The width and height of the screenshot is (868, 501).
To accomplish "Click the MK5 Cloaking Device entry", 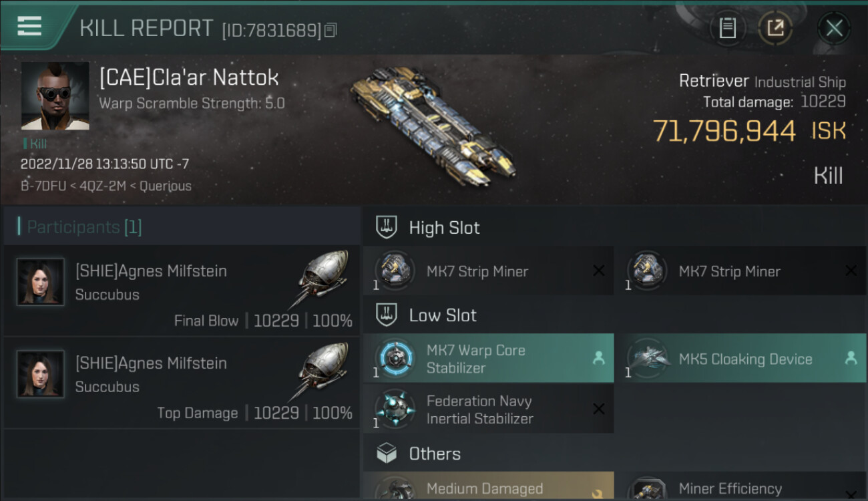I will pos(740,359).
